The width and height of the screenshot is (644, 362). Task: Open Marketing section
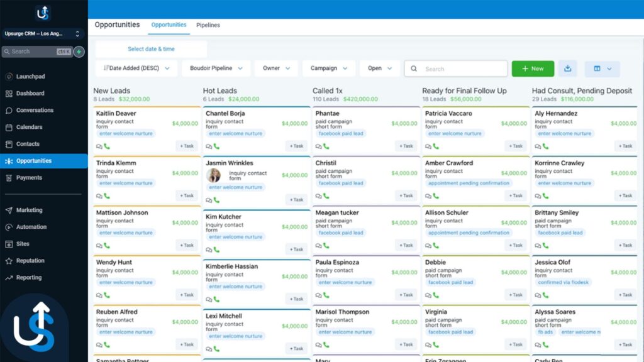29,210
